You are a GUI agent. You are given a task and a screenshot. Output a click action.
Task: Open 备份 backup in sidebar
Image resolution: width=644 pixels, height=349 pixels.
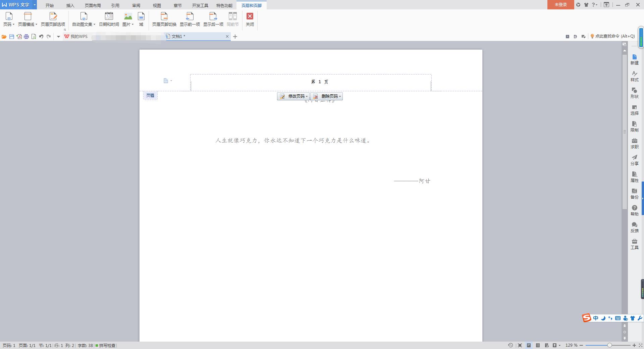634,194
